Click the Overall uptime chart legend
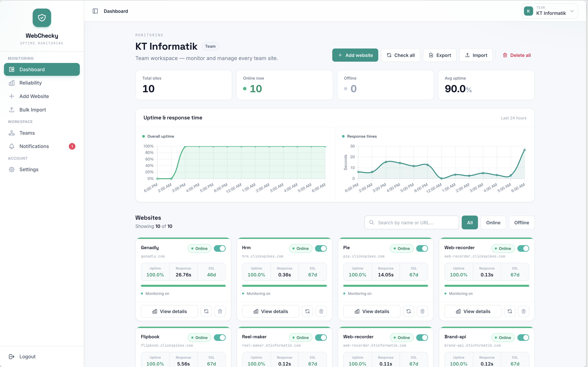 pyautogui.click(x=158, y=136)
